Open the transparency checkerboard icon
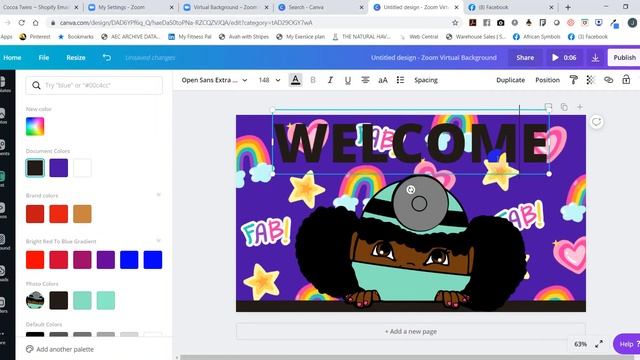 coord(591,80)
